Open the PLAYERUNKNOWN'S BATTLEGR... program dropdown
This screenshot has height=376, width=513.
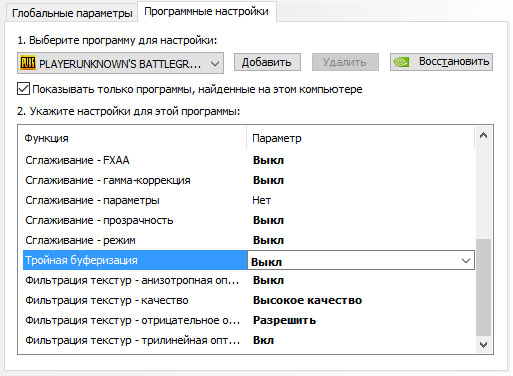click(120, 63)
